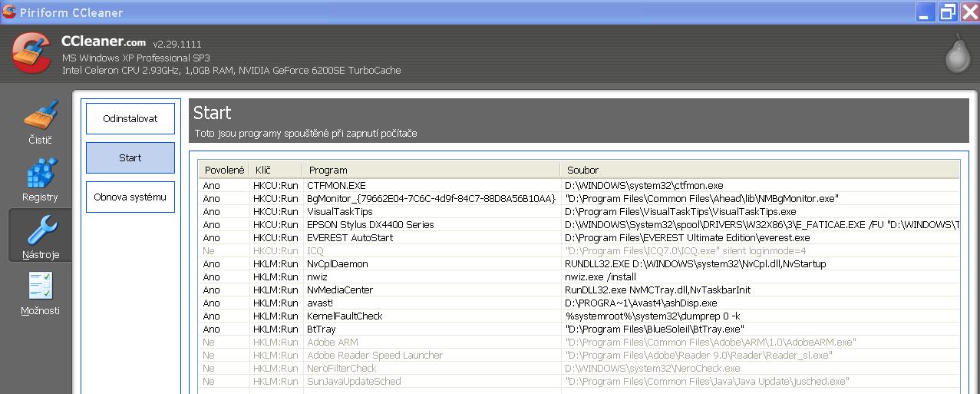980x394 pixels.
Task: Click the everest.exe file path
Action: [x=687, y=237]
